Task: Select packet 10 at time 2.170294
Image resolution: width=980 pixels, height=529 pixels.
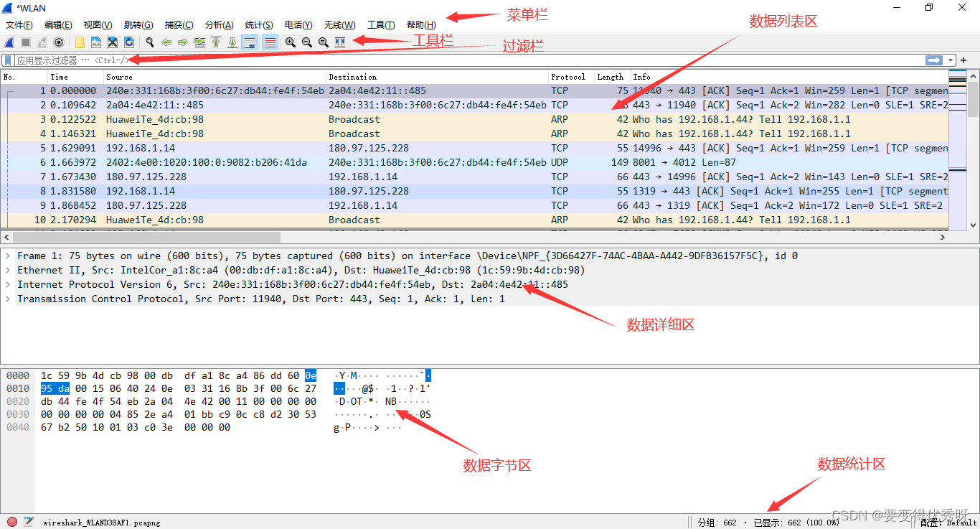Action: click(x=475, y=220)
